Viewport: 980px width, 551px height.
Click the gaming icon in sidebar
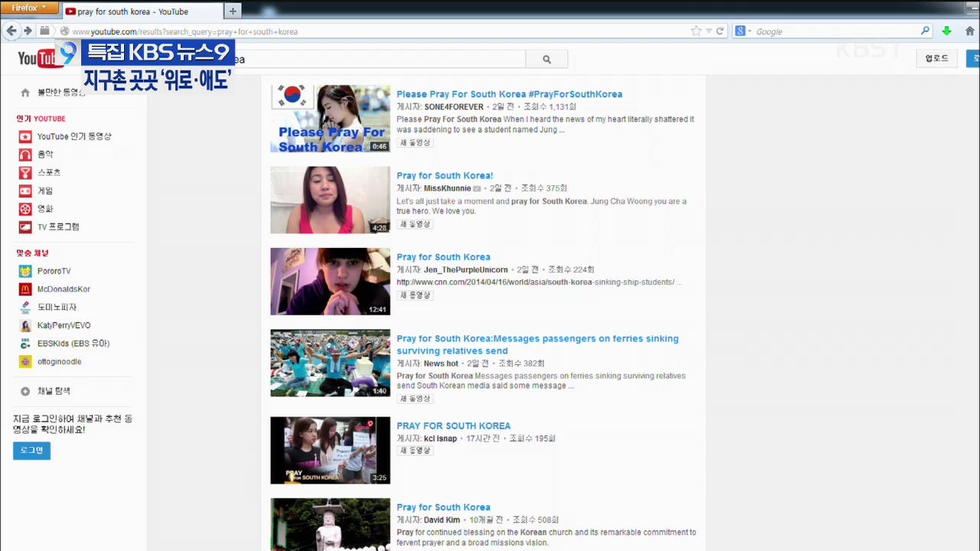[x=25, y=191]
